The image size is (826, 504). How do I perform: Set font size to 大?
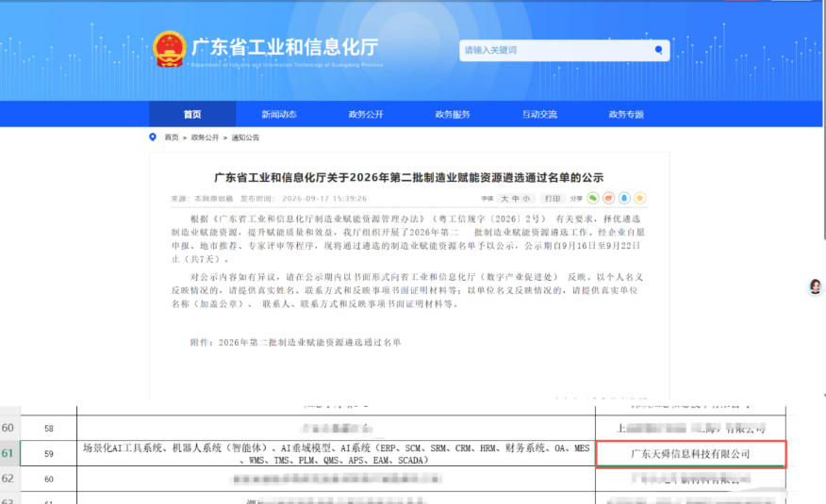click(504, 199)
